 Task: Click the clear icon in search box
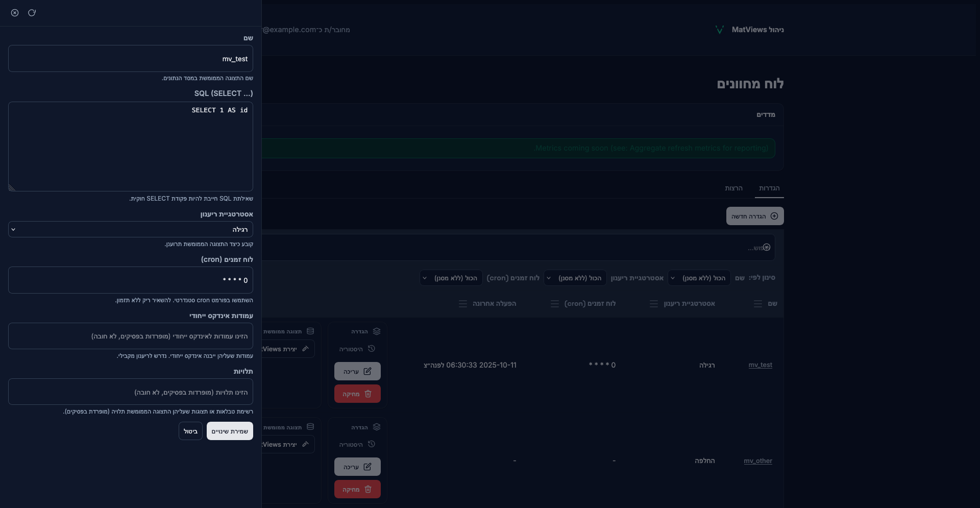tap(767, 247)
